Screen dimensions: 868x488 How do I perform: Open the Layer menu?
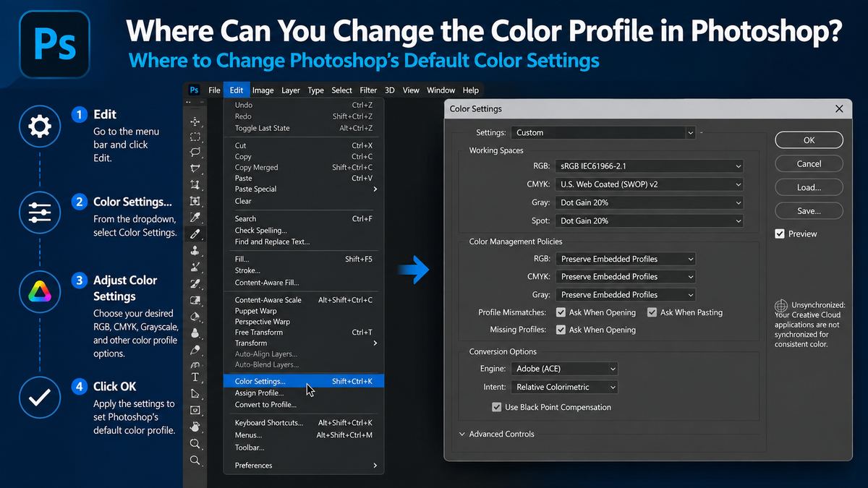pyautogui.click(x=291, y=90)
